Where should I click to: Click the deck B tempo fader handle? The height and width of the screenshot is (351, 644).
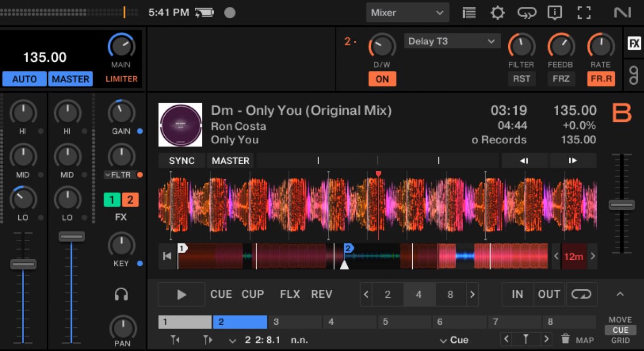coord(621,204)
